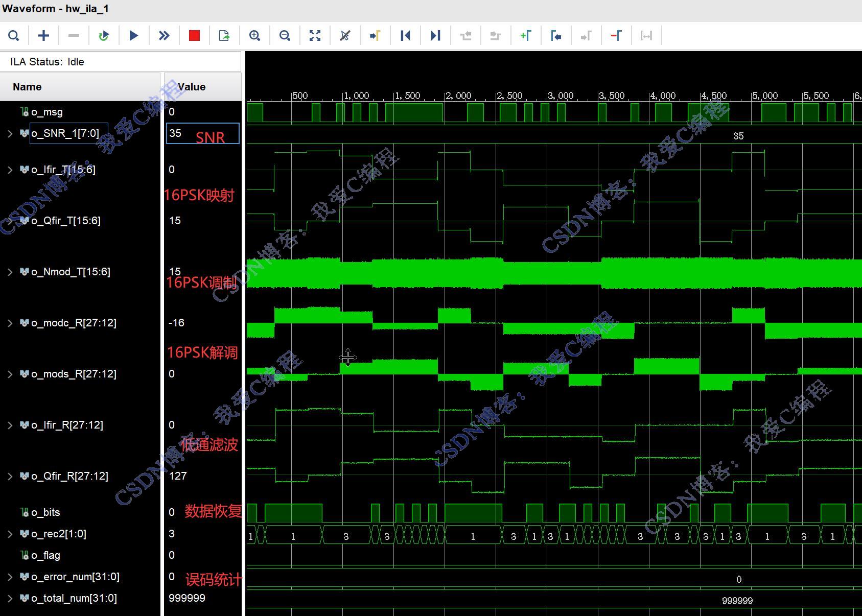Click the previous marker icon
The height and width of the screenshot is (616, 862).
click(x=556, y=36)
